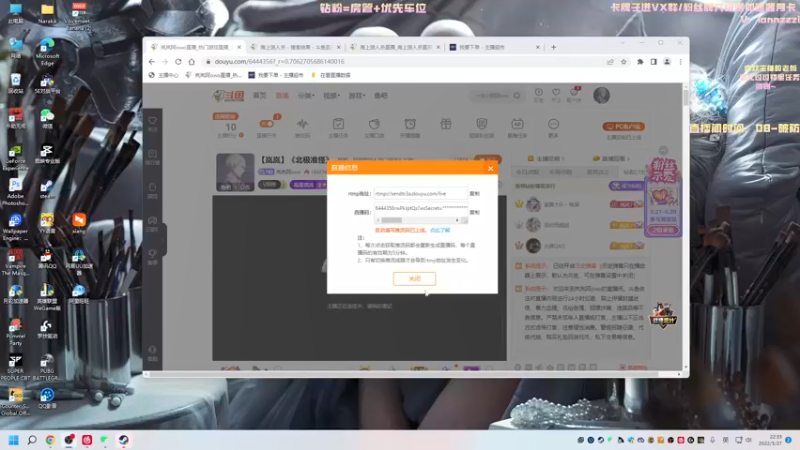The image size is (800, 450).
Task: Open the browser extensions puzzle icon
Action: pyautogui.click(x=640, y=62)
